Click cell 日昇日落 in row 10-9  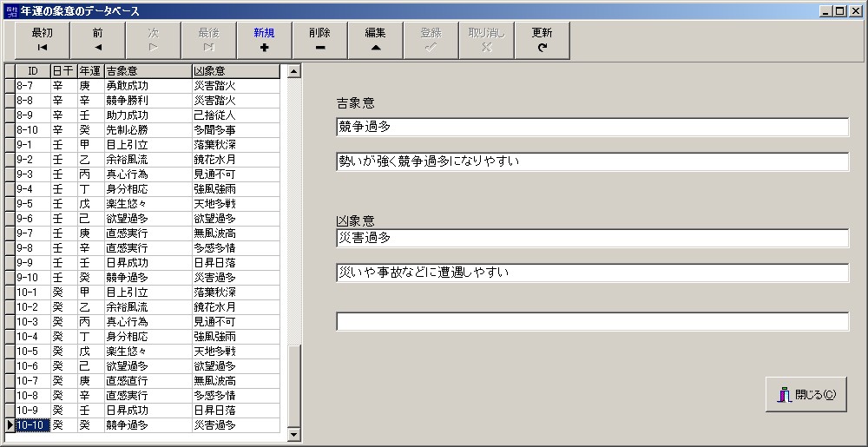[236, 411]
